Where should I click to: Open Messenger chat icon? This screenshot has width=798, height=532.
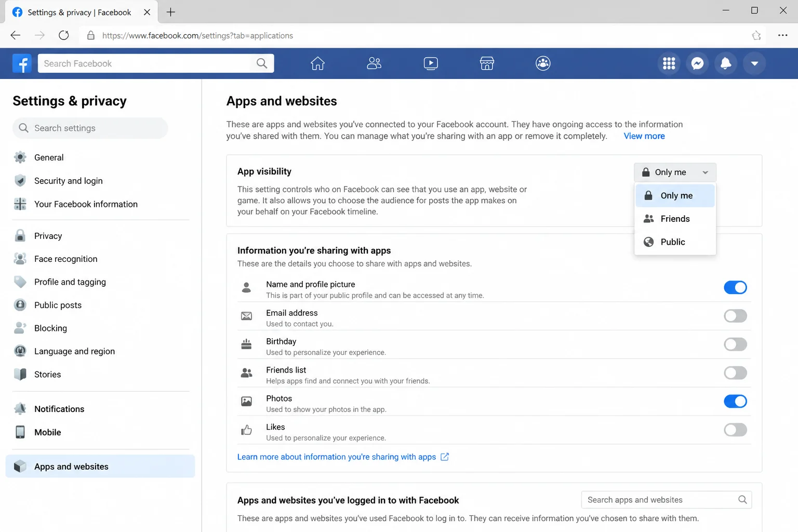click(698, 63)
